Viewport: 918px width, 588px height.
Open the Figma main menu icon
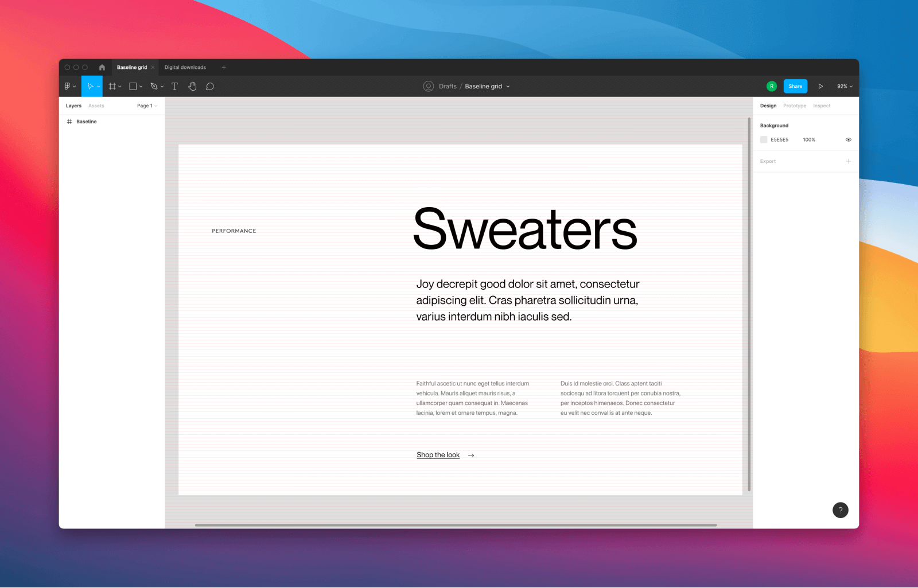coord(67,86)
